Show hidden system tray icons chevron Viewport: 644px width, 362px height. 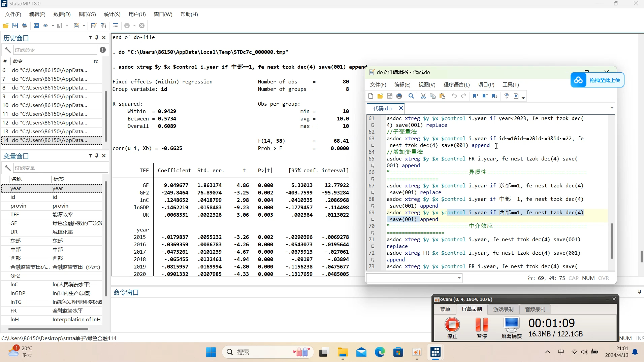(x=548, y=352)
